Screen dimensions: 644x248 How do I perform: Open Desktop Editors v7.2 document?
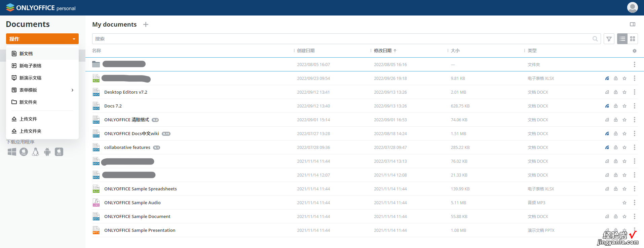126,92
